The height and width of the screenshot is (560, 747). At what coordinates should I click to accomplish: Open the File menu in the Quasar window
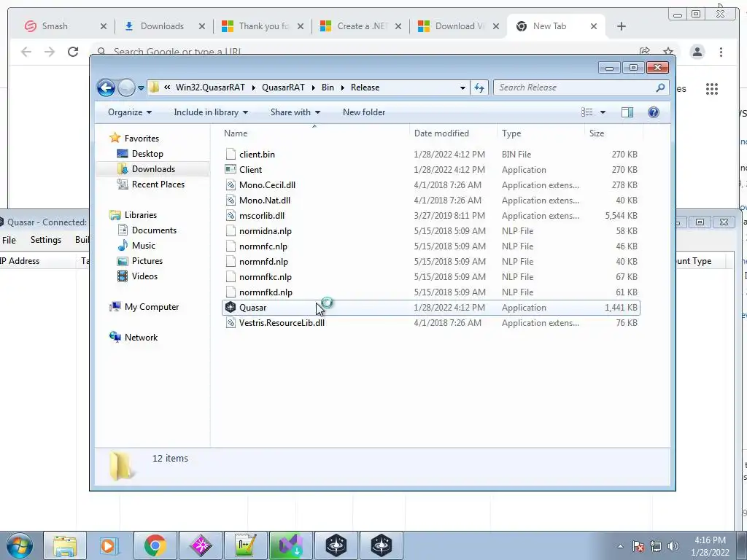(9, 240)
